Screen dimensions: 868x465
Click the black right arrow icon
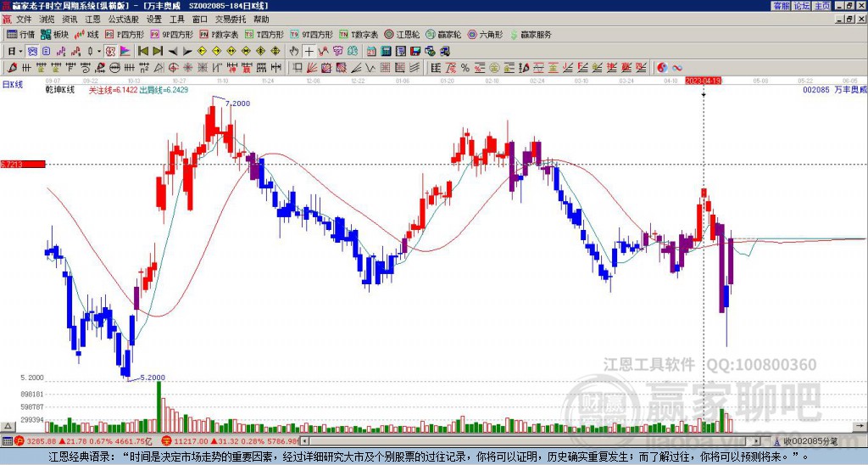[187, 52]
